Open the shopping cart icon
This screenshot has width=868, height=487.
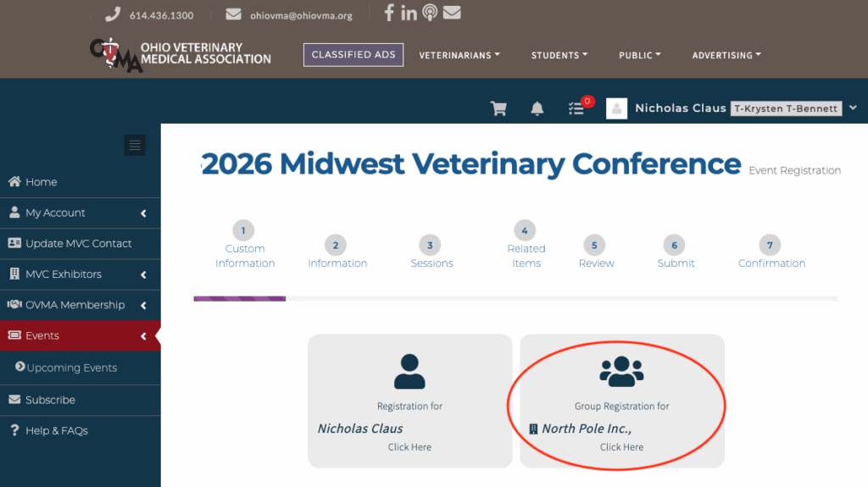[x=498, y=108]
